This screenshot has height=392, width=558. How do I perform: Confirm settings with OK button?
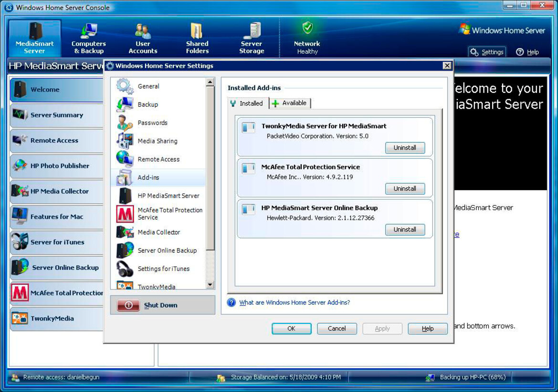click(x=291, y=329)
